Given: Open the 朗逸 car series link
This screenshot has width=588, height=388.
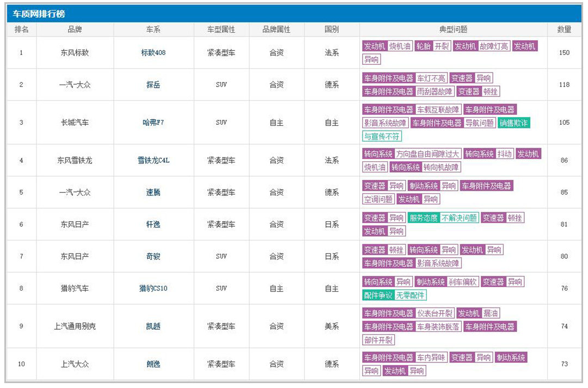Looking at the screenshot, I should 154,364.
